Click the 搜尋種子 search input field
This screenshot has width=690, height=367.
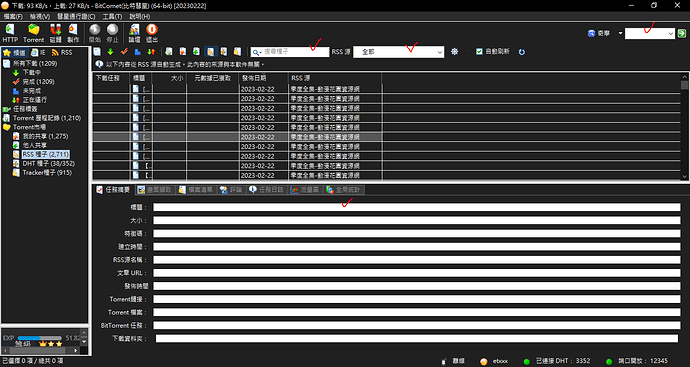click(x=290, y=52)
